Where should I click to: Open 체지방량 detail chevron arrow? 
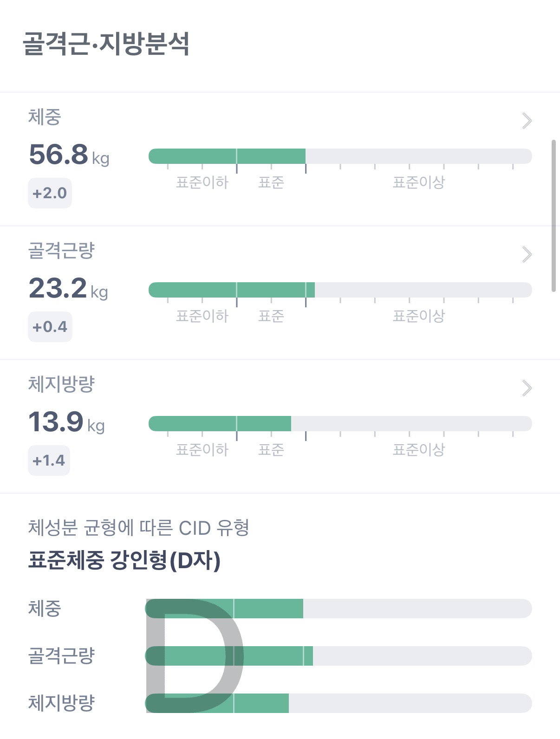[527, 388]
